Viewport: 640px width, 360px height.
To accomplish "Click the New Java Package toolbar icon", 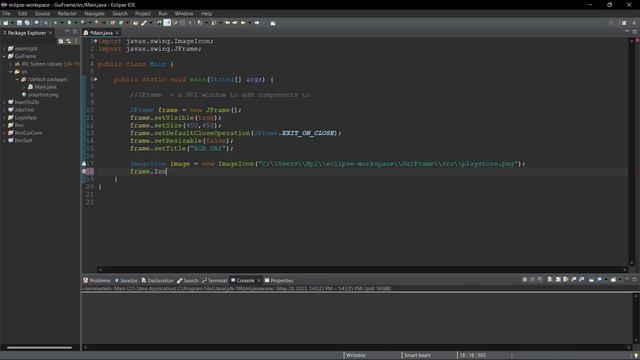I will click(x=113, y=23).
